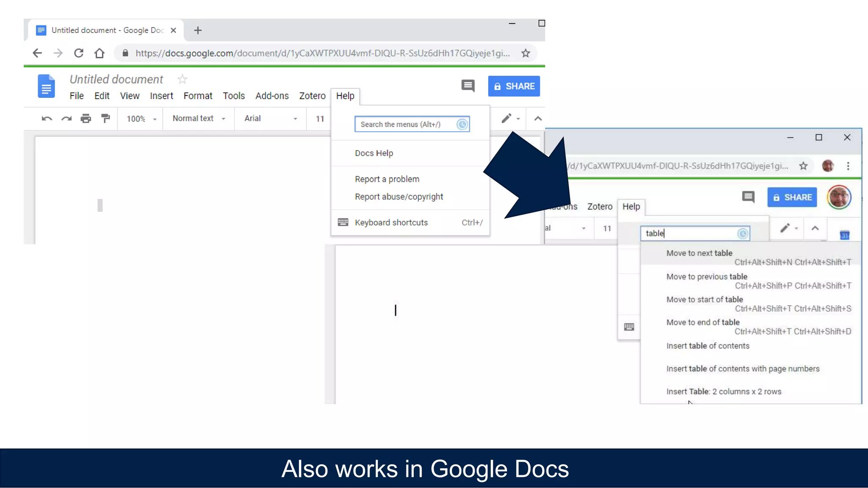Click the print icon
Viewport: 868px width, 488px height.
click(x=86, y=119)
